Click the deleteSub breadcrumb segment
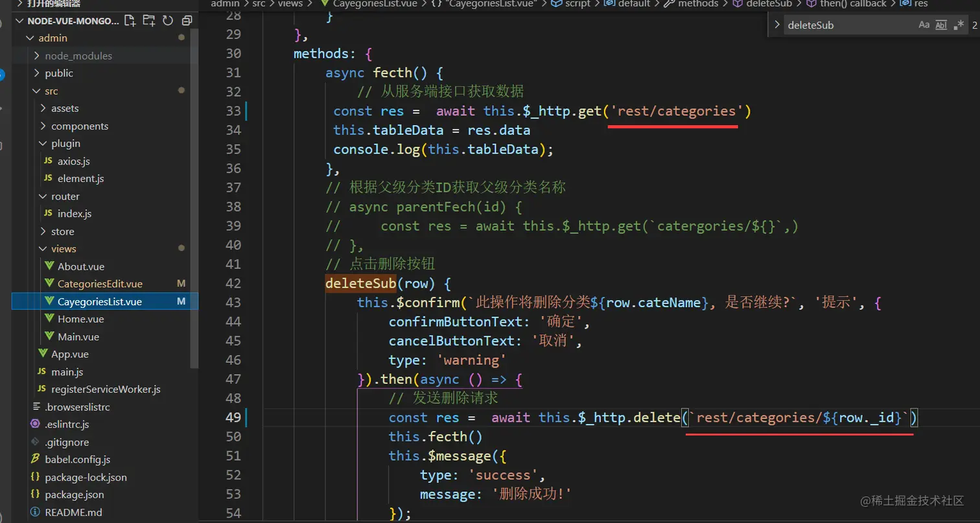980x523 pixels. (769, 4)
